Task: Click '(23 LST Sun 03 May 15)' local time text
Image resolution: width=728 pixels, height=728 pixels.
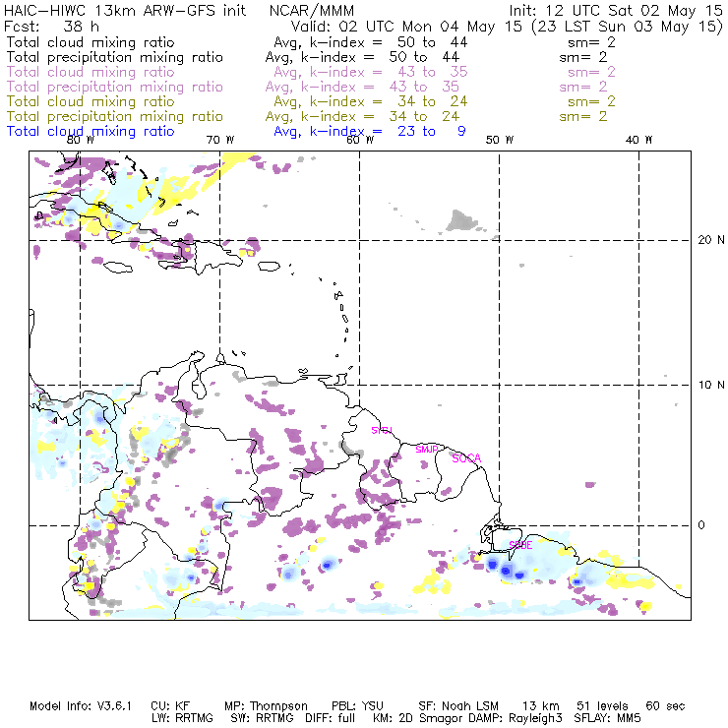Action: coord(627,27)
